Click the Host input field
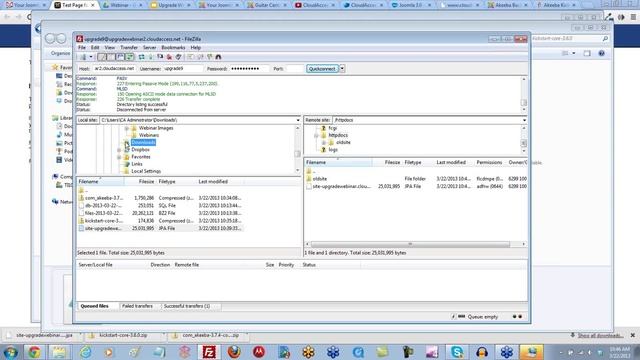This screenshot has width=640, height=360. 114,69
